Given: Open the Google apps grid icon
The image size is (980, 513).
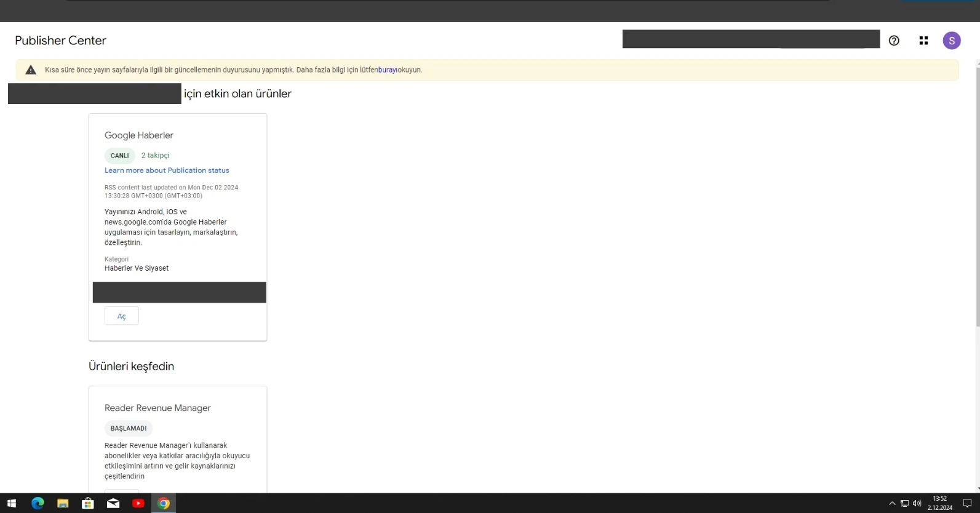Looking at the screenshot, I should (x=923, y=41).
